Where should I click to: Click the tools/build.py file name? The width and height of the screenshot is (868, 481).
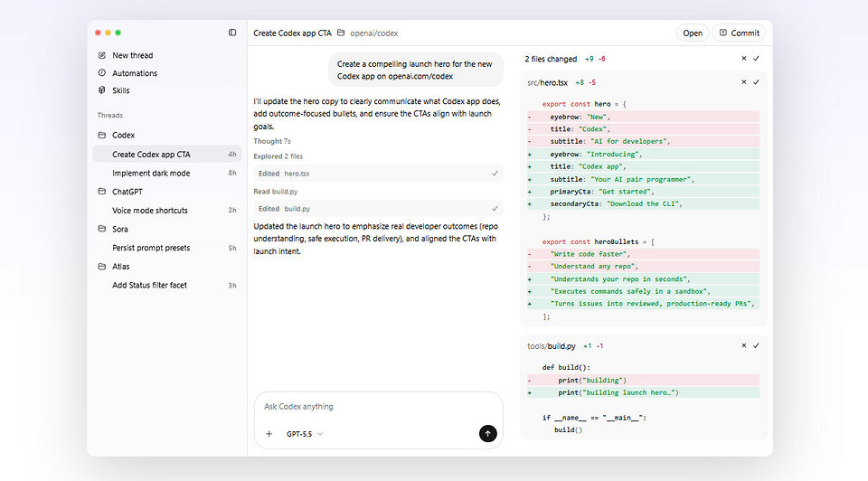pos(552,346)
